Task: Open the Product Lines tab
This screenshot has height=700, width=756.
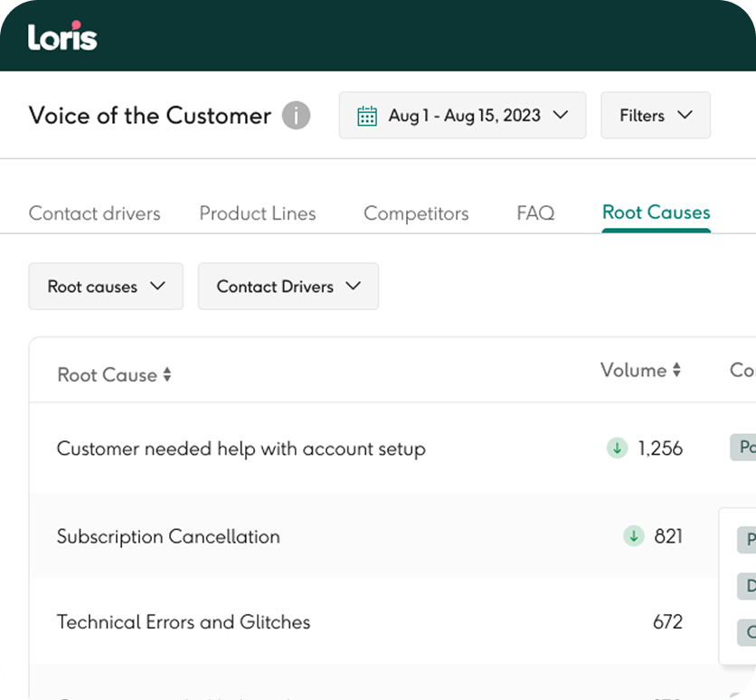Action: pos(258,213)
